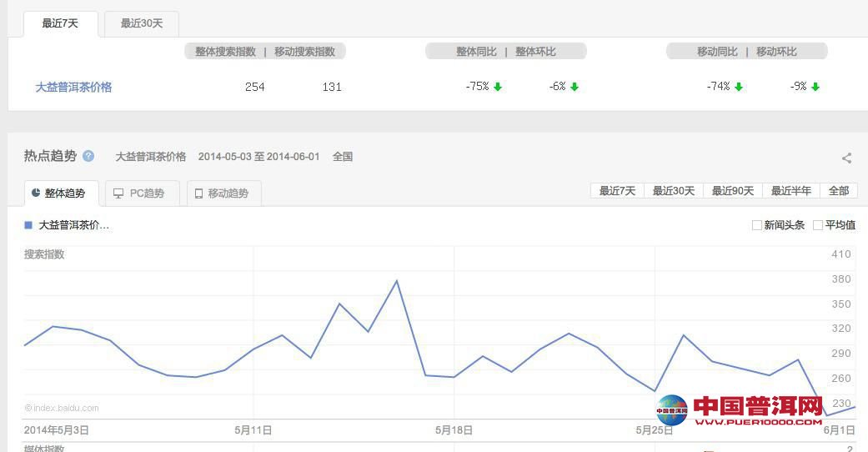
Task: Switch to the top 最近7天 tab
Action: pos(60,24)
